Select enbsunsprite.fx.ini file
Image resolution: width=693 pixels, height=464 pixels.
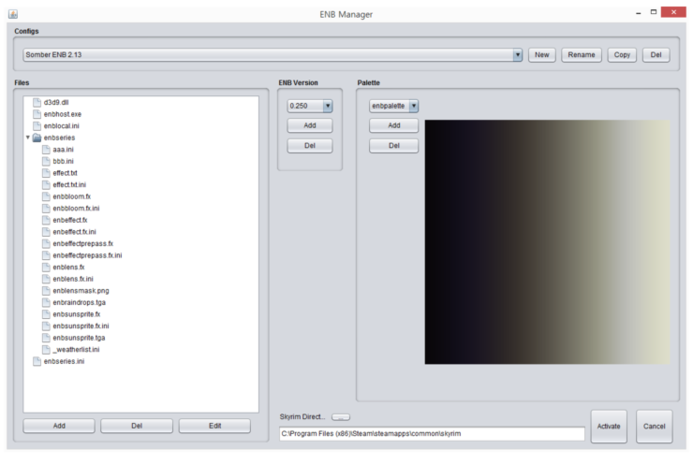click(81, 326)
